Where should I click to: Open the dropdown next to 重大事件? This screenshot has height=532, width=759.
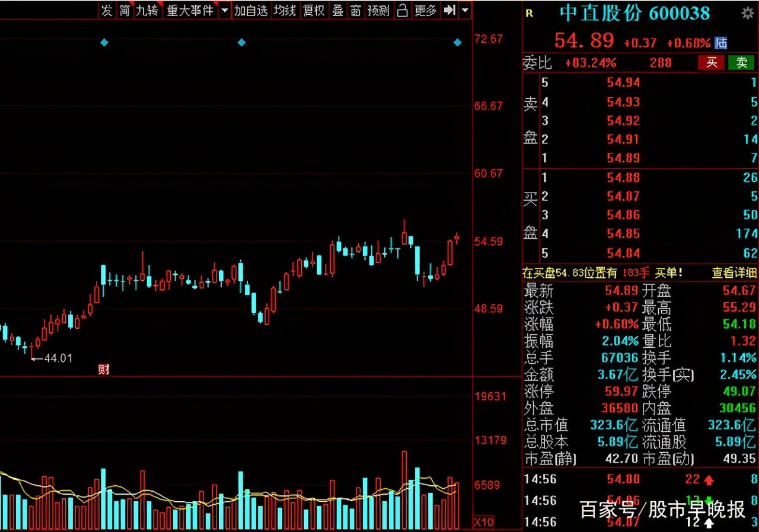tap(224, 10)
